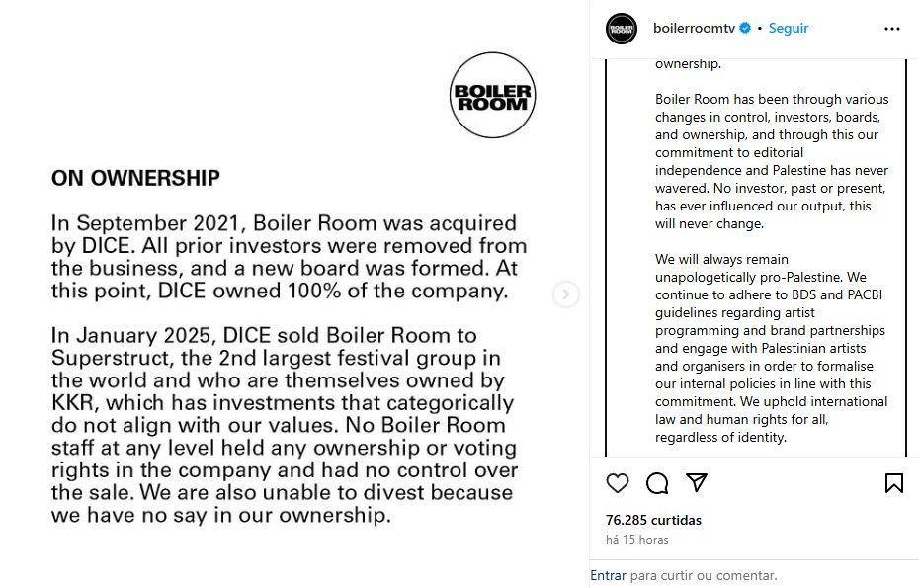Like the post with the heart icon
Image resolution: width=919 pixels, height=588 pixels.
click(x=618, y=483)
